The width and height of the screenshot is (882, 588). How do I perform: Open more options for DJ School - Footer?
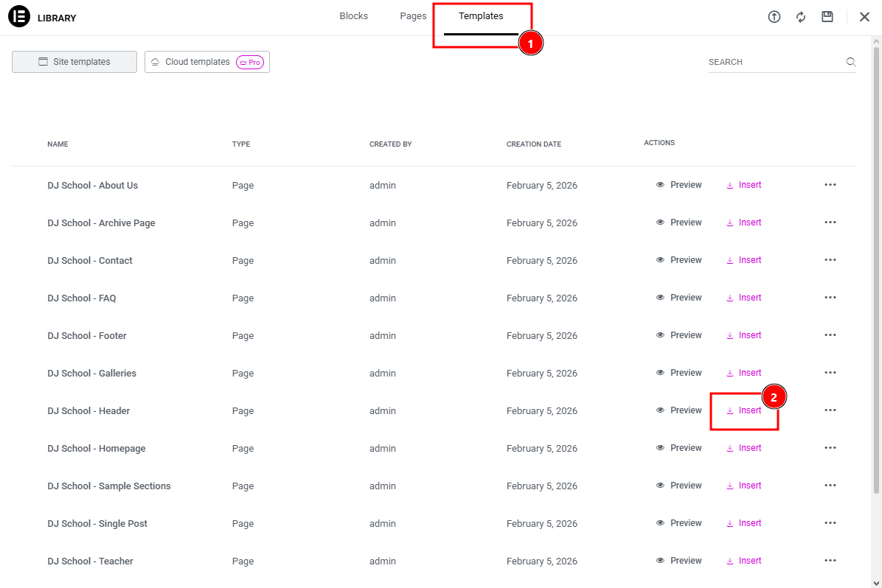point(830,335)
